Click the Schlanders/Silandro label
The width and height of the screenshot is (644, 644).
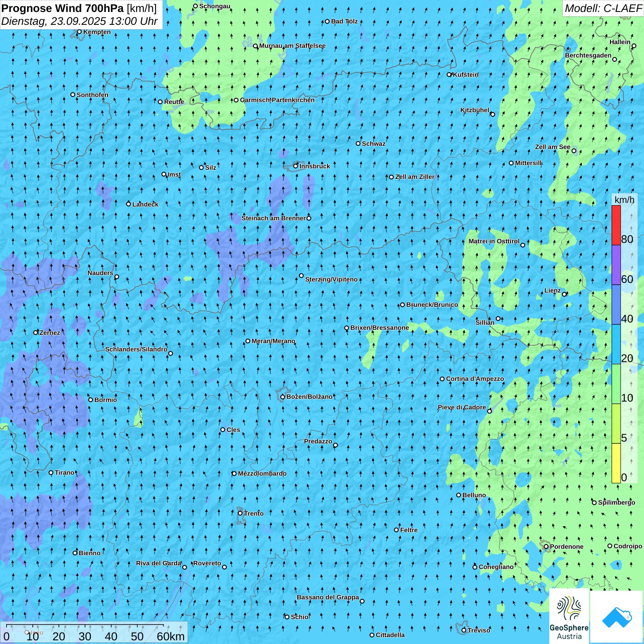pos(136,349)
